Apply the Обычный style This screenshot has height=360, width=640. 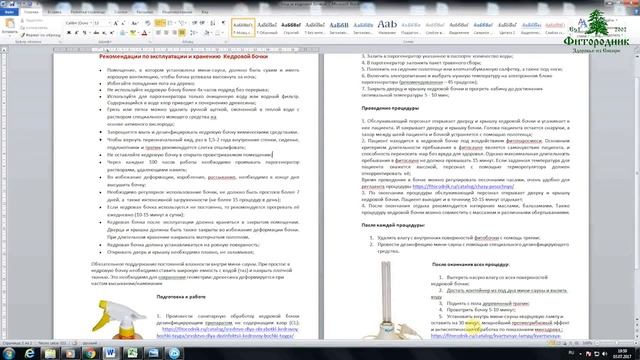click(x=267, y=27)
